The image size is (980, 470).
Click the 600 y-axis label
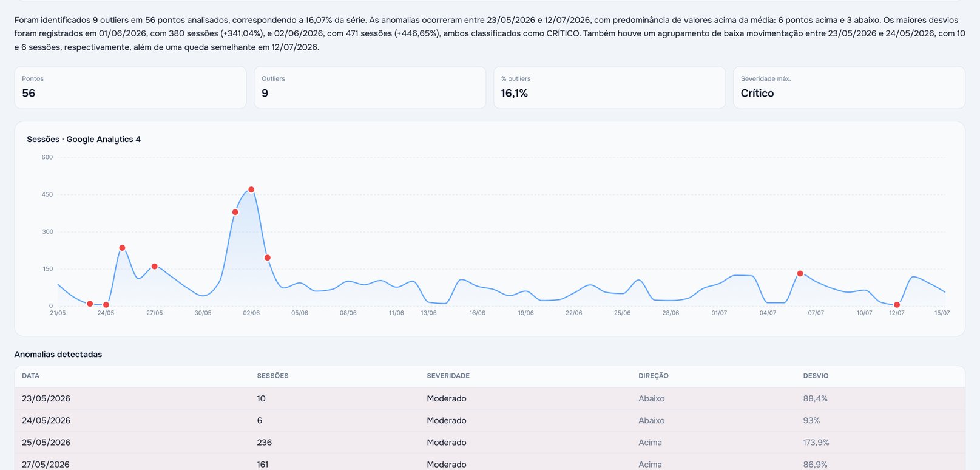(x=47, y=157)
